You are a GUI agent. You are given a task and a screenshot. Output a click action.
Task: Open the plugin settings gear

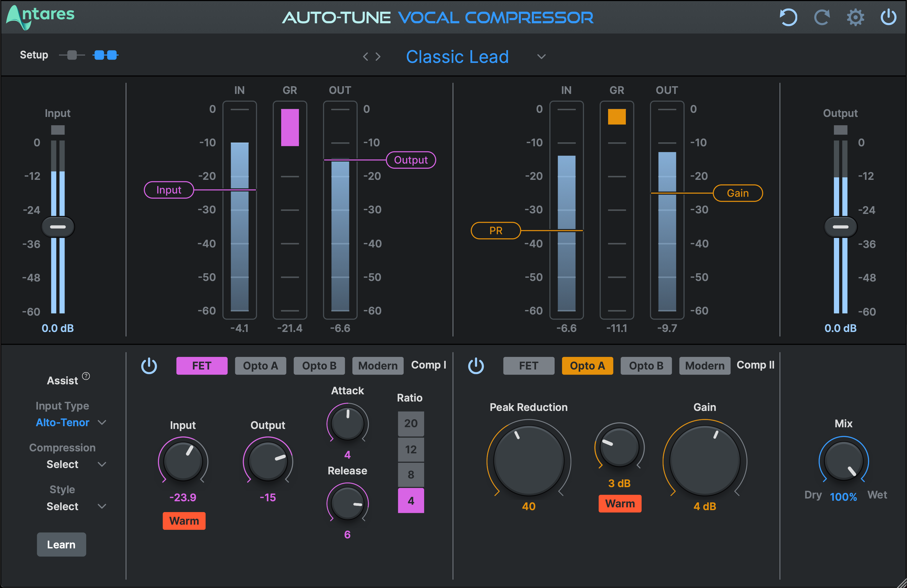(x=855, y=17)
